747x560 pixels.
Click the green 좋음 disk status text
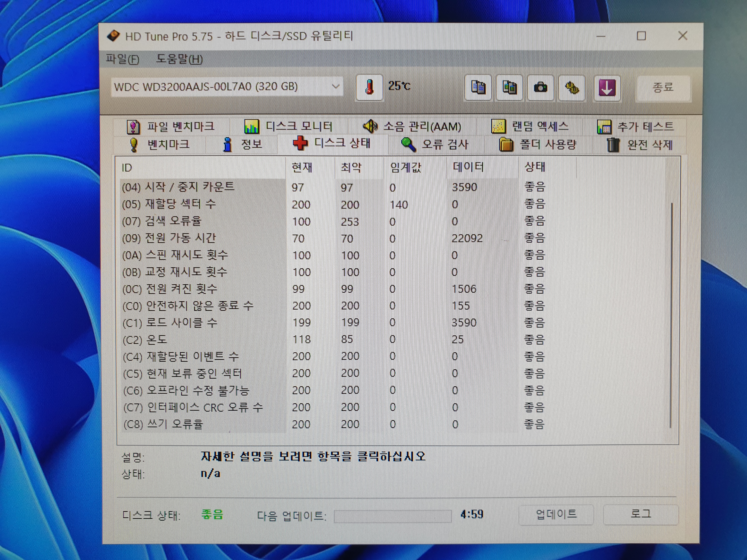pos(212,514)
